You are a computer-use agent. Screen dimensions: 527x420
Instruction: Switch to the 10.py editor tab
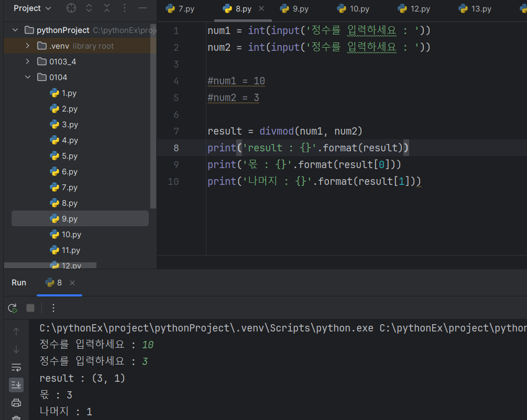tap(353, 9)
